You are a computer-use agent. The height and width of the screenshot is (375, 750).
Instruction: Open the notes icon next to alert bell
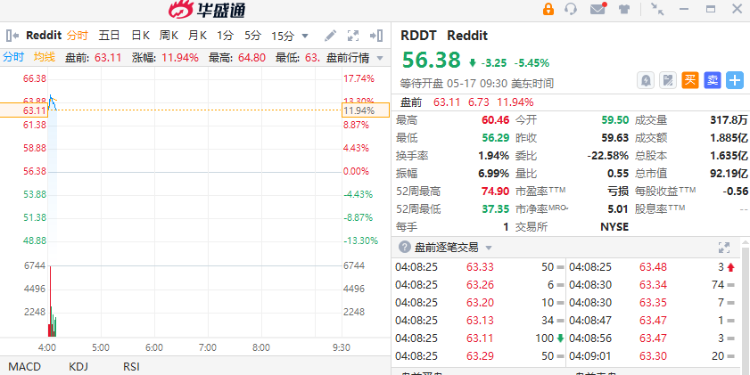(x=668, y=80)
